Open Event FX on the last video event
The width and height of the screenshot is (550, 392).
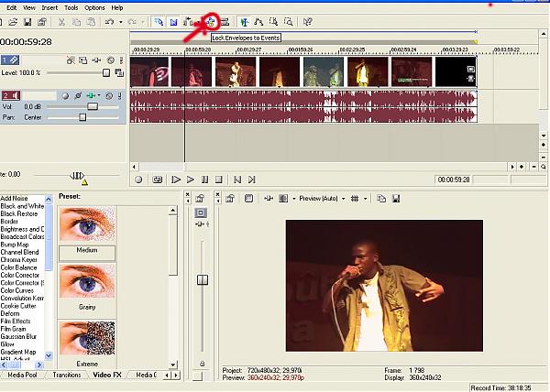[x=471, y=79]
